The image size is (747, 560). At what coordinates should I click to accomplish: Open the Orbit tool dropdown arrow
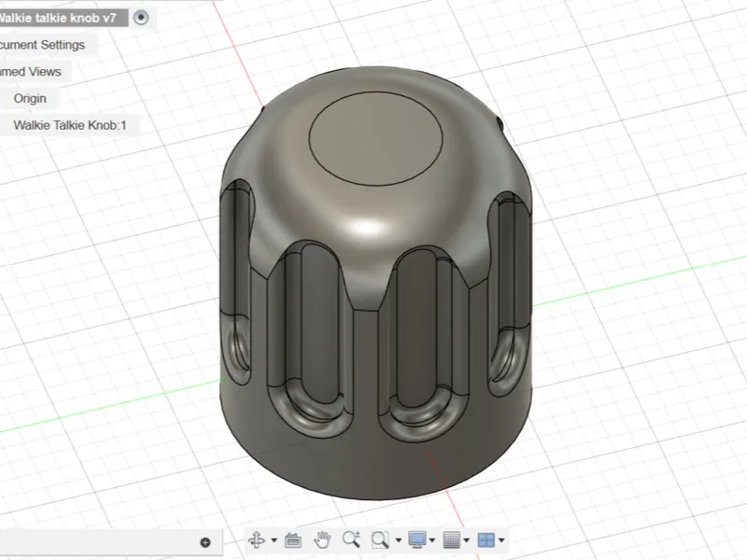coord(274,540)
